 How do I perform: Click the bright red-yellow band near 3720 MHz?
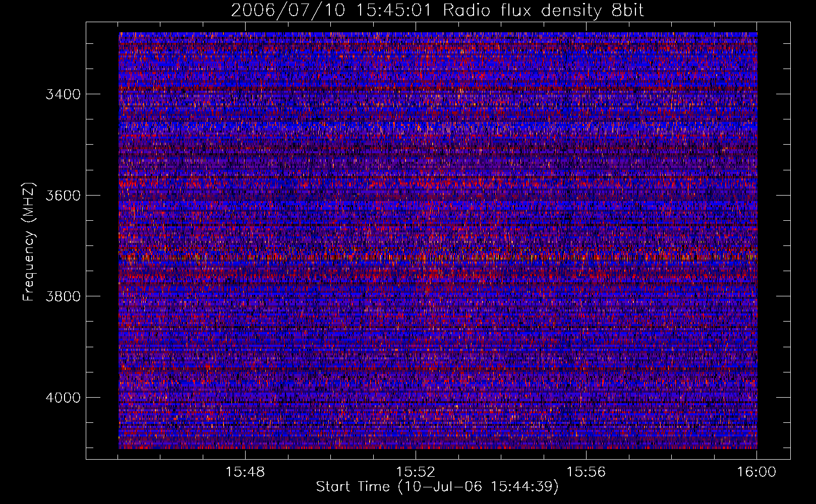click(x=438, y=257)
